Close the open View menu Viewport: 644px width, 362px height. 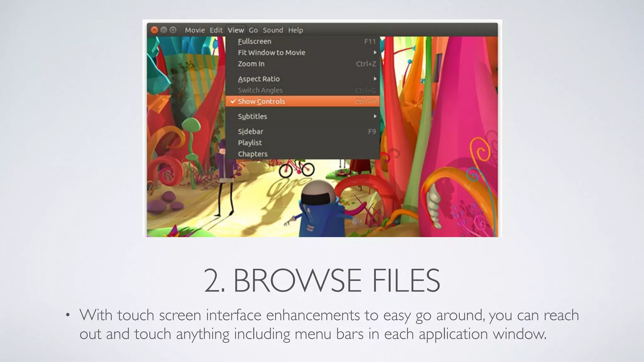[x=236, y=30]
